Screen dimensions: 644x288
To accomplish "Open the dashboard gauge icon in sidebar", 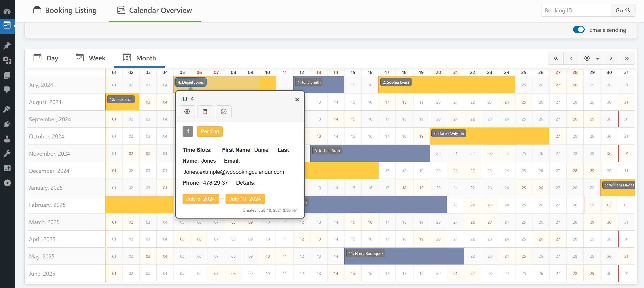I will point(7,11).
